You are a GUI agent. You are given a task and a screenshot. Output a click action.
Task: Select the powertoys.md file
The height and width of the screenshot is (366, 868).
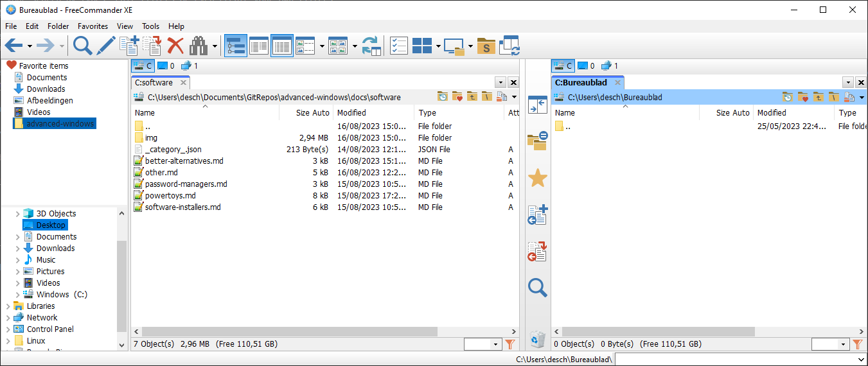[x=170, y=196]
